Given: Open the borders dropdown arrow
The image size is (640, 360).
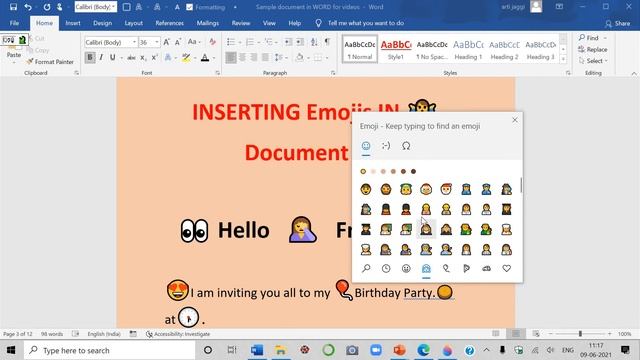Looking at the screenshot, I should coord(327,58).
